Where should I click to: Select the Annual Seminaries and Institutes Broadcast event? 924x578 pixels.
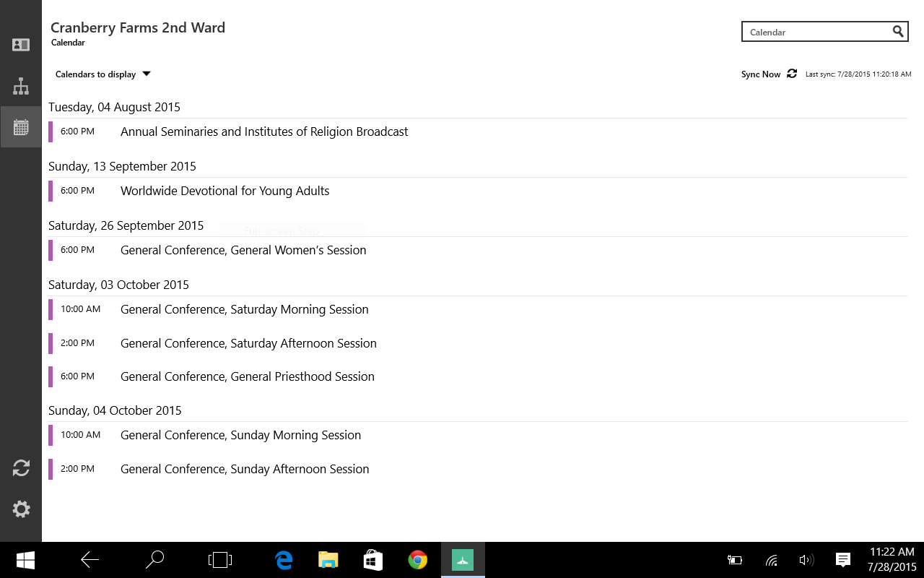click(264, 131)
